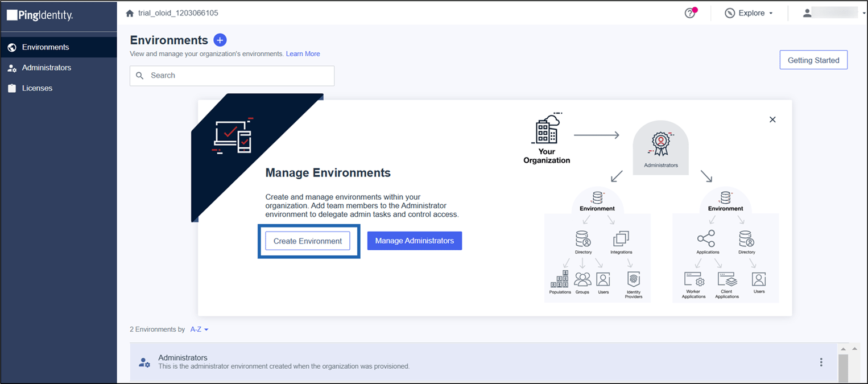Screen dimensions: 868x384
Task: Click the Worker Applications graphic
Action: pyautogui.click(x=694, y=279)
